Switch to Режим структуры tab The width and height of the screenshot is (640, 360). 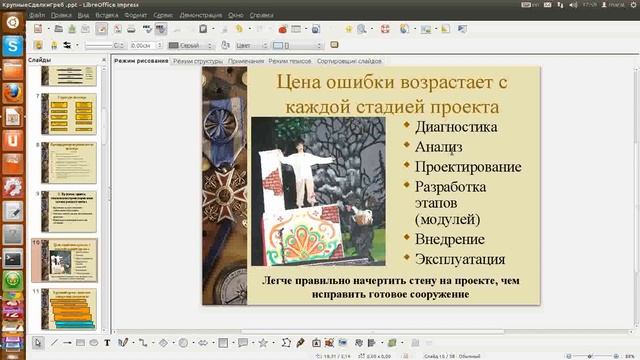click(x=198, y=61)
